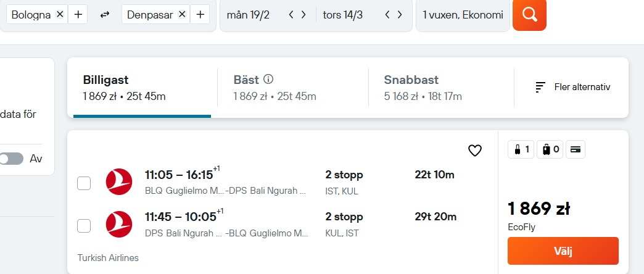644x274 pixels.
Task: Open Fler alternativ sort menu
Action: tap(572, 87)
